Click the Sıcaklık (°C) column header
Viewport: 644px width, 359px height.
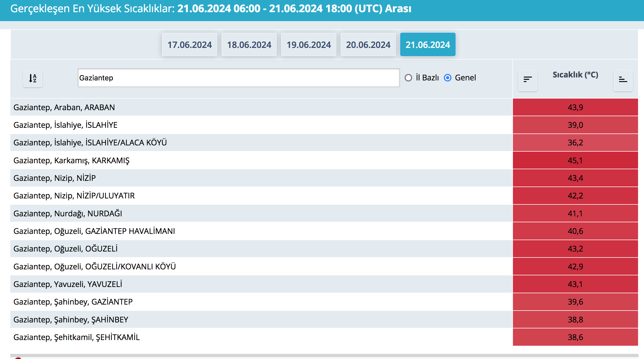coord(575,75)
